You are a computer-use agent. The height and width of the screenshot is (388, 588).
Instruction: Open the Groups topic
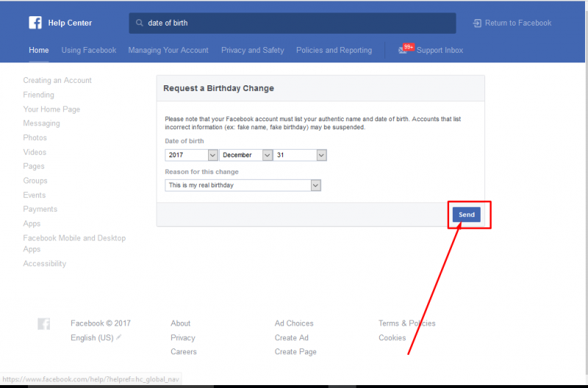pyautogui.click(x=35, y=181)
